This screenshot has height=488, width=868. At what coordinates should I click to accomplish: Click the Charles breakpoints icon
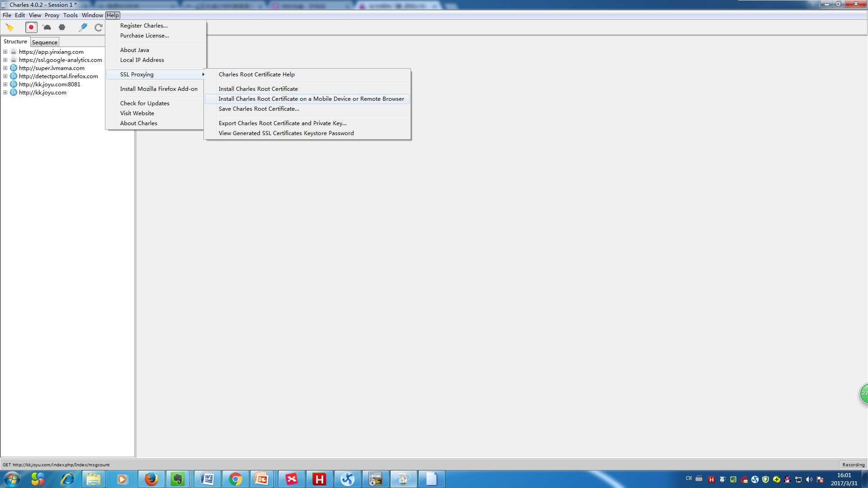[x=62, y=27]
